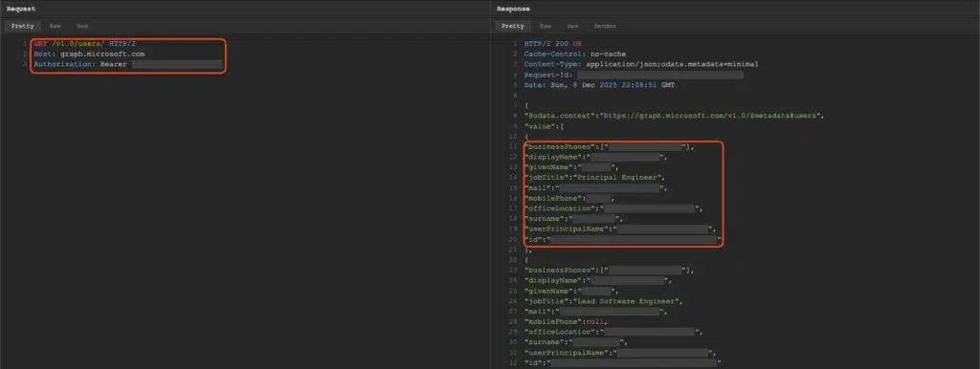Click the "@odata.context" metadata URL line
The width and height of the screenshot is (980, 369).
(675, 116)
